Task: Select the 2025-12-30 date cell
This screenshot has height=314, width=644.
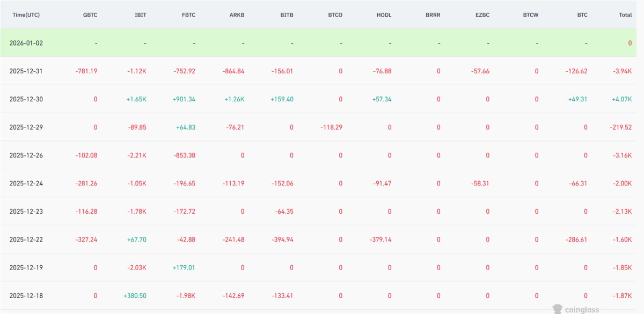Action: pos(26,99)
